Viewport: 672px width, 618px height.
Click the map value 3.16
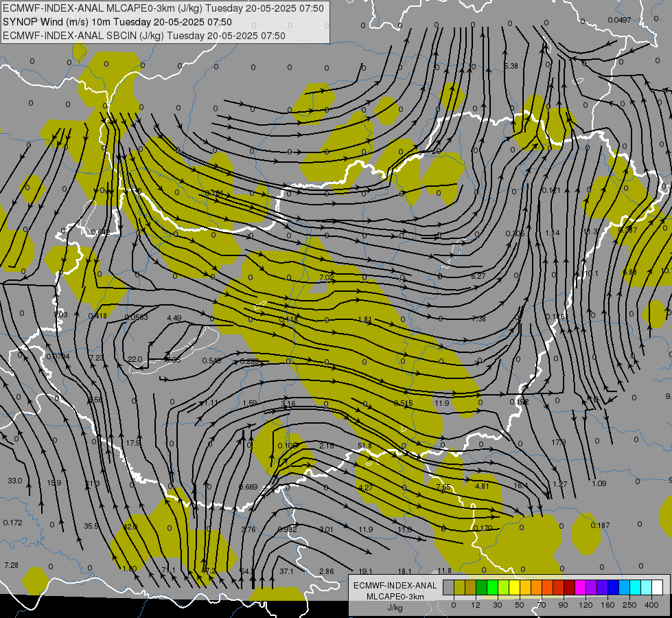click(x=288, y=404)
